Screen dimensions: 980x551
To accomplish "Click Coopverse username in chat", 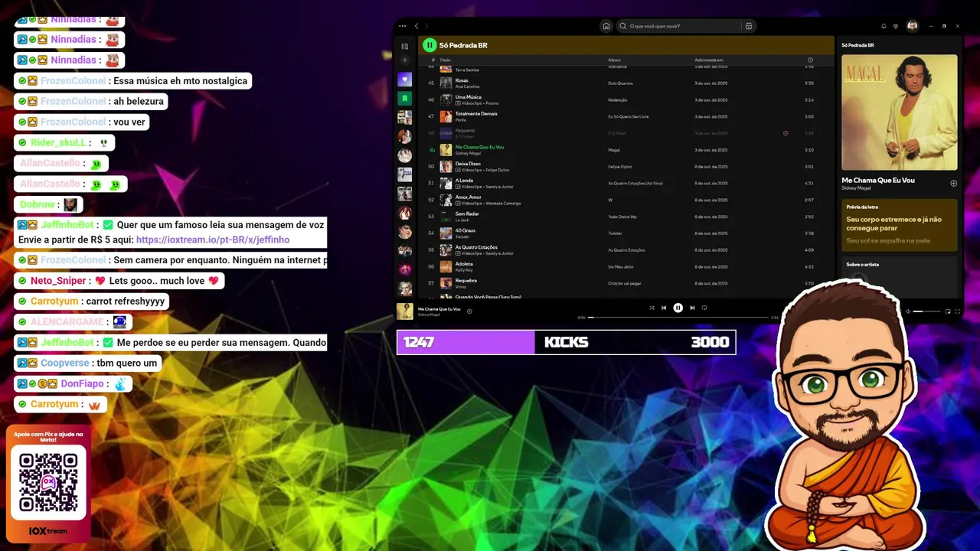I will (64, 364).
